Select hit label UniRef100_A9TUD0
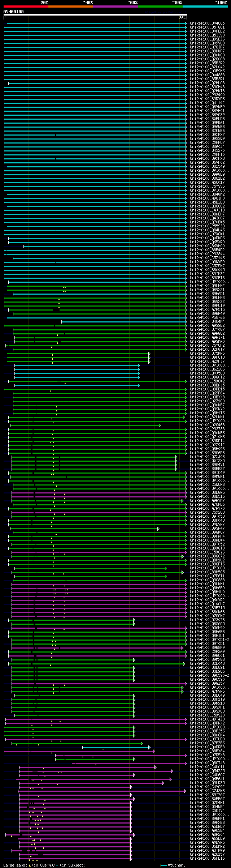The width and height of the screenshot is (231, 868). click(207, 739)
